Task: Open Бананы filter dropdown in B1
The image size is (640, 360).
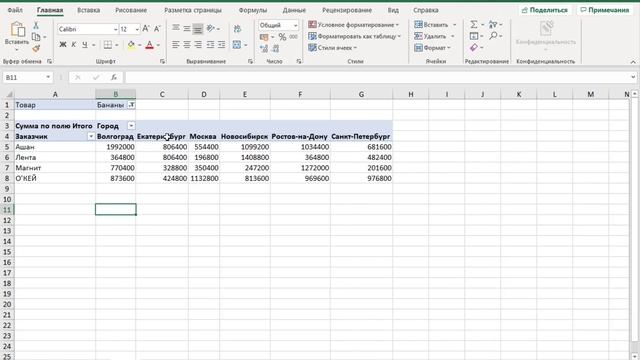Action: pyautogui.click(x=131, y=105)
